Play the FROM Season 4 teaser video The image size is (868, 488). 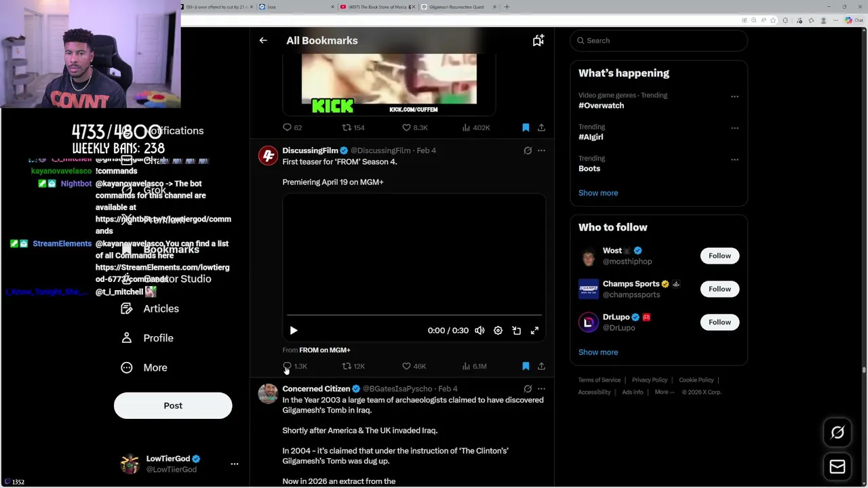coord(294,331)
